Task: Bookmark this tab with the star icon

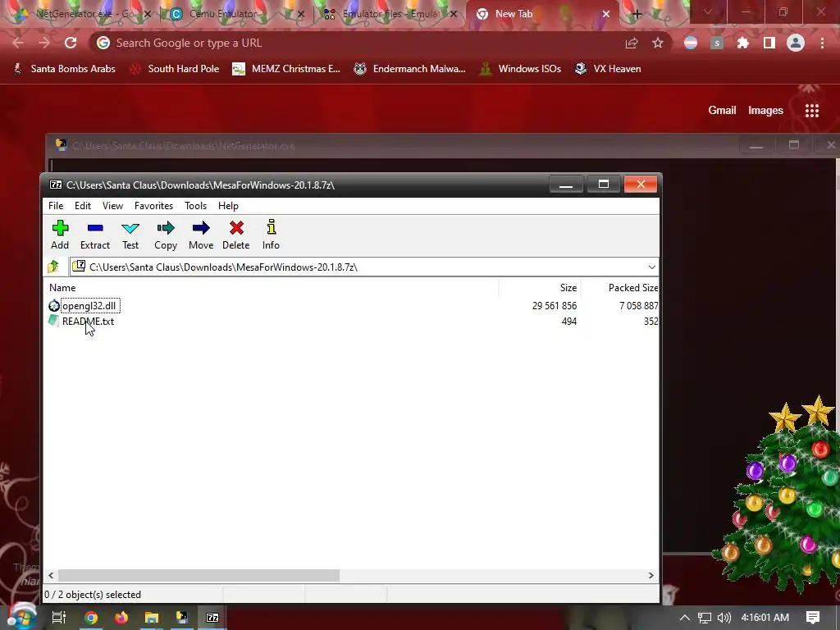Action: coord(658,43)
